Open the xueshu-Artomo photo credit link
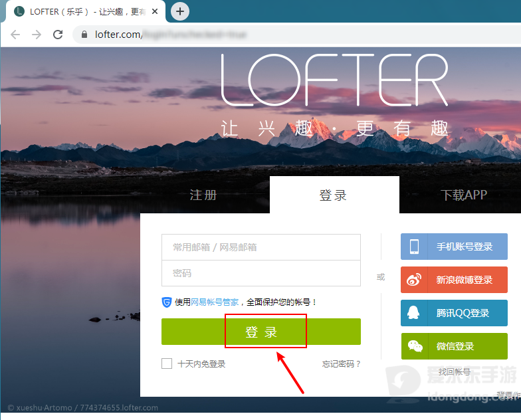Viewport: 521px width, 420px height. coord(82,408)
